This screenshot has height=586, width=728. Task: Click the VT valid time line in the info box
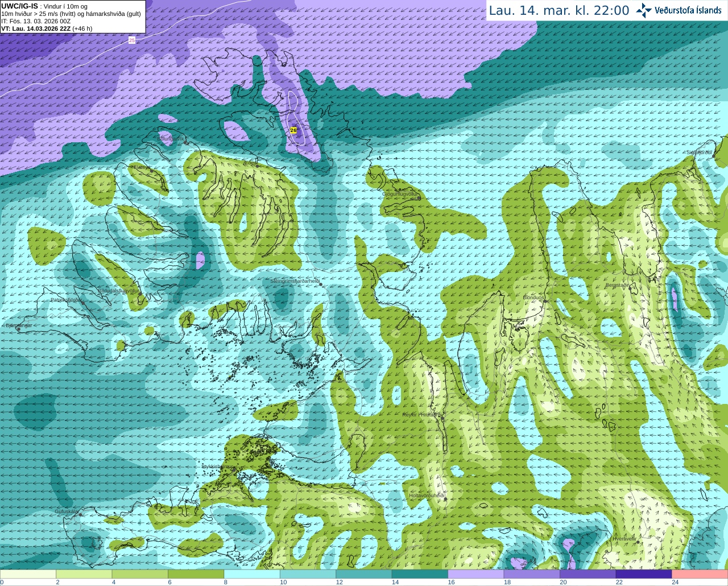(47, 28)
